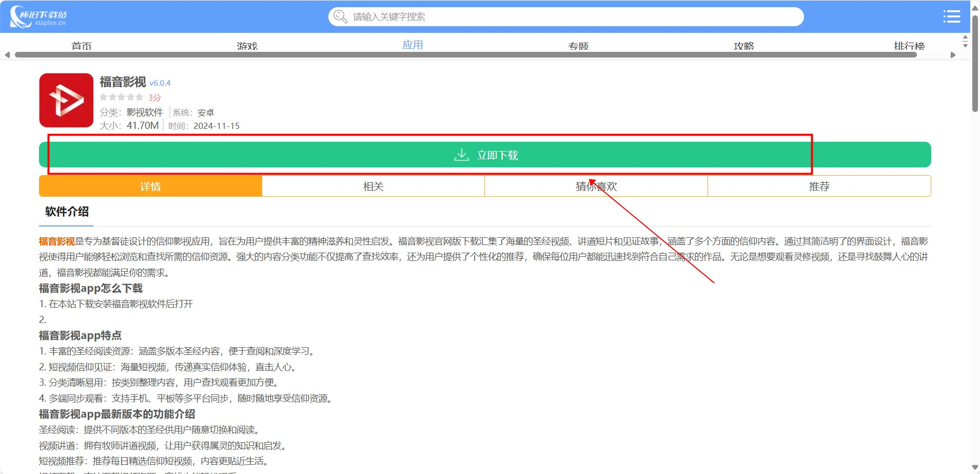Open the 攻略 navigation item
This screenshot has width=980, height=474.
tap(744, 46)
